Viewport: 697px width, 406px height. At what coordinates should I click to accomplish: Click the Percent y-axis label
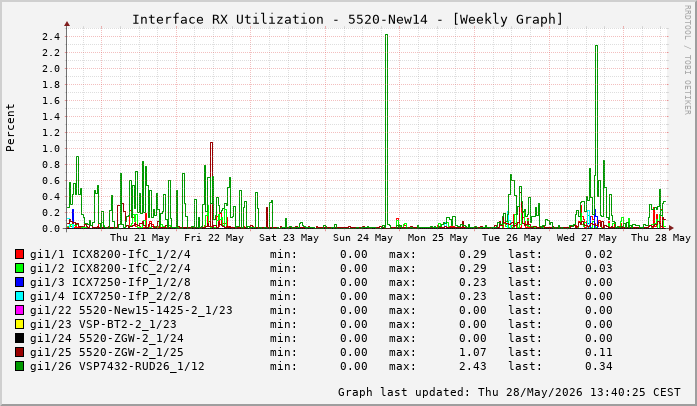coord(10,128)
